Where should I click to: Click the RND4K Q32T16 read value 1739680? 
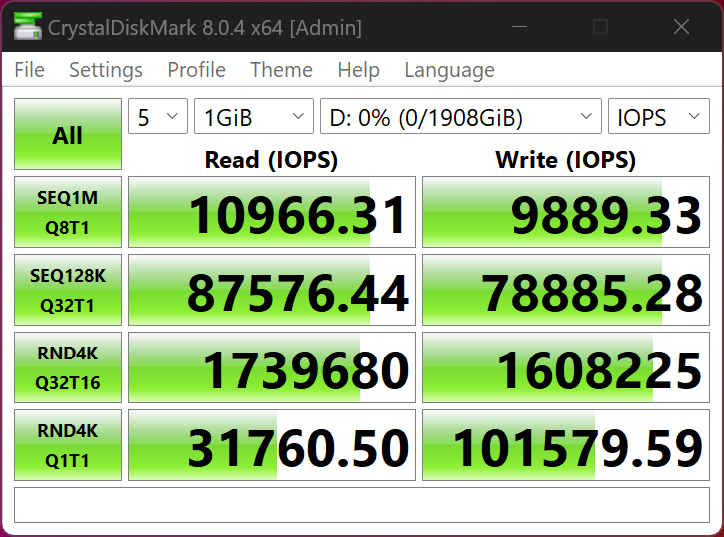(272, 368)
